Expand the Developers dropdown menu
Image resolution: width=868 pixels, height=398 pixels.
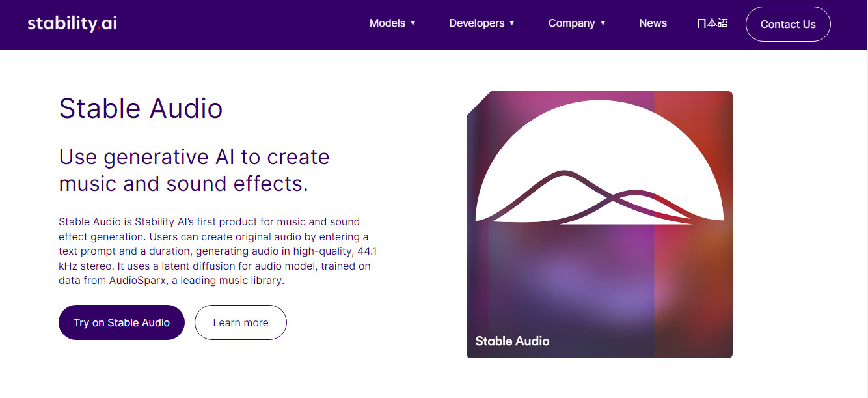pyautogui.click(x=481, y=23)
